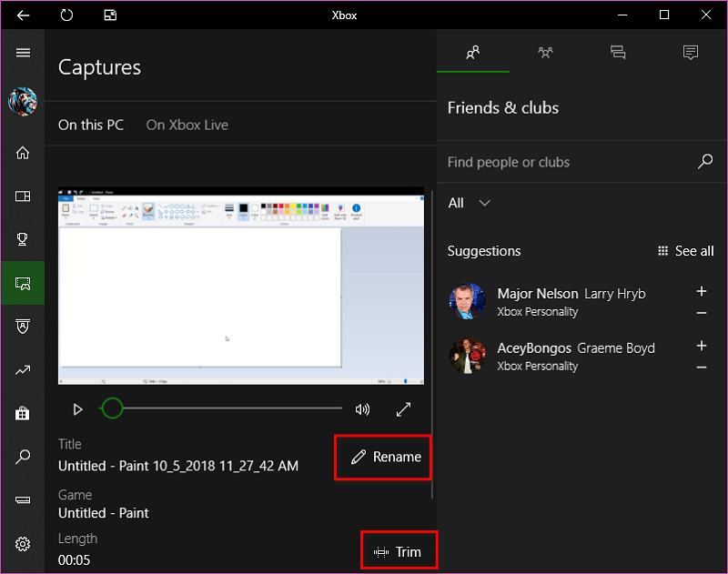Click the AceyBongos name text
This screenshot has height=574, width=728.
coord(534,348)
